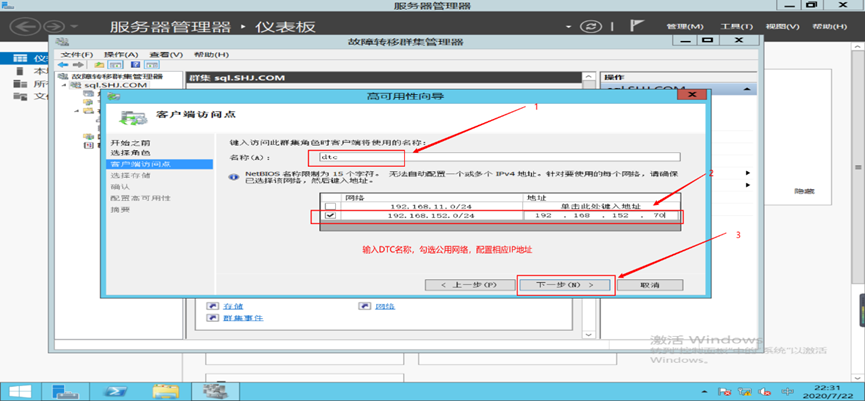The height and width of the screenshot is (401, 865).
Task: Click the 网络 column header in the network table
Action: pyautogui.click(x=431, y=197)
